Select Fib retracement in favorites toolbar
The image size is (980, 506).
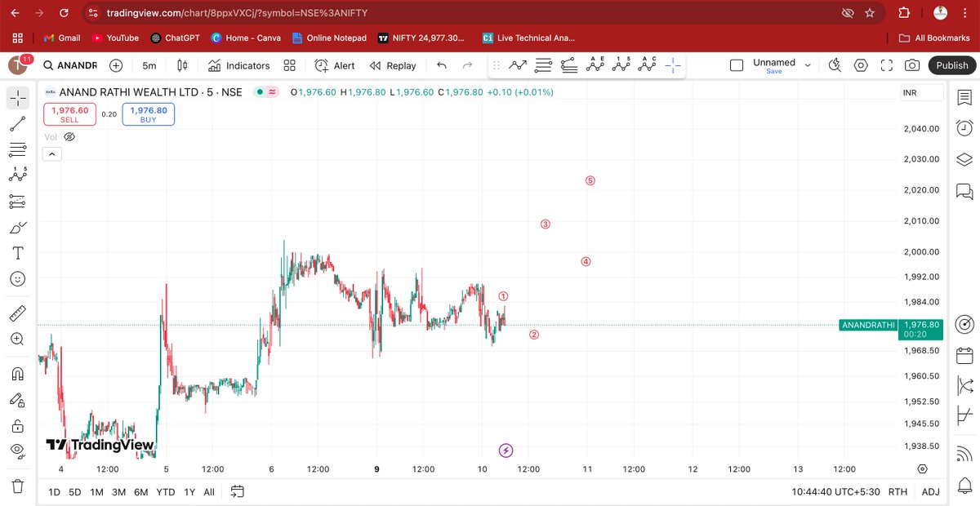point(569,65)
